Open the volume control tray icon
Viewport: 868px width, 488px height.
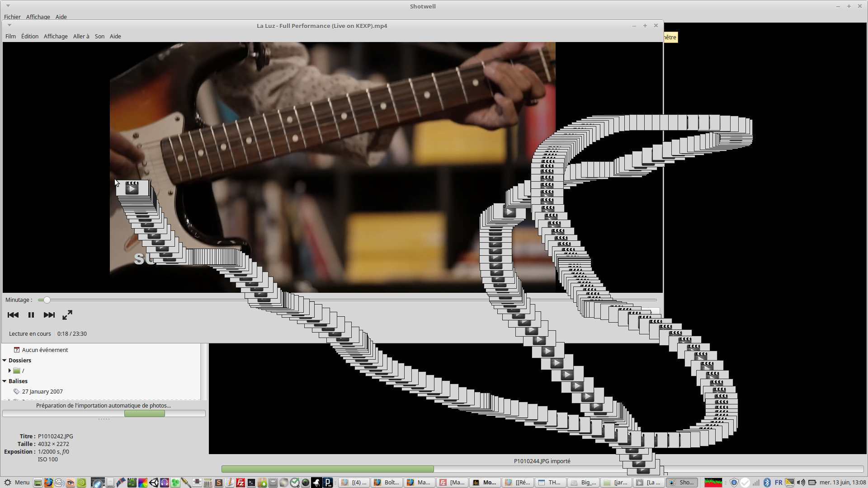[801, 483]
